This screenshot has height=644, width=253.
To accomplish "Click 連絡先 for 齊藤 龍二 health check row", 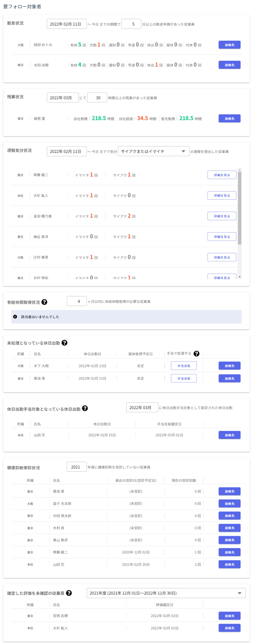I will click(229, 552).
